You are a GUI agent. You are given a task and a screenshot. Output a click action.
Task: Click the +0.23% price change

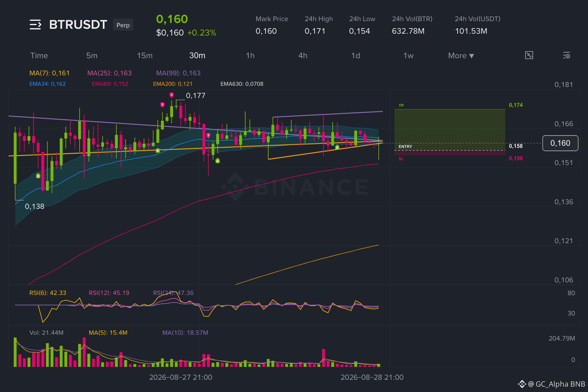click(202, 33)
